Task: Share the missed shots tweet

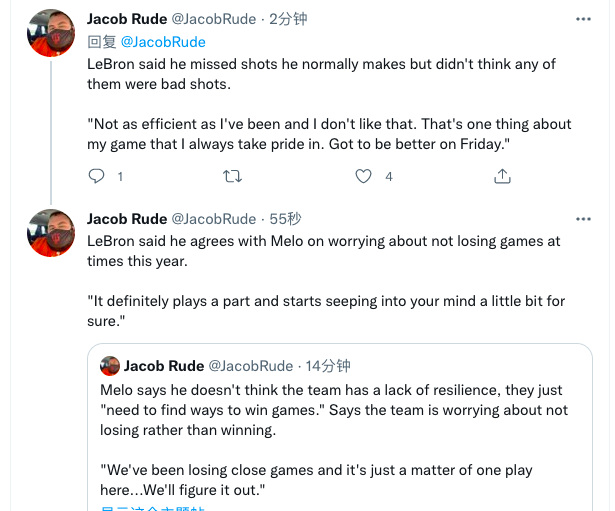Action: pyautogui.click(x=502, y=176)
